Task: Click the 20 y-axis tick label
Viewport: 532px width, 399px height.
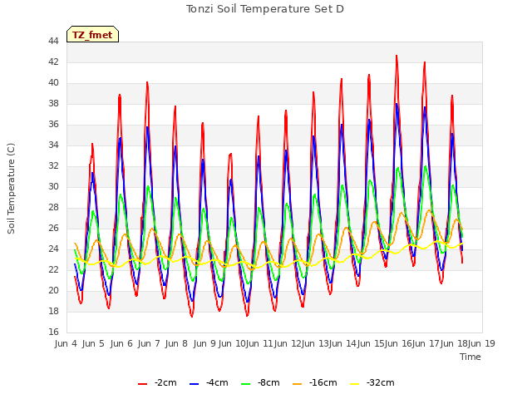Action: 53,290
